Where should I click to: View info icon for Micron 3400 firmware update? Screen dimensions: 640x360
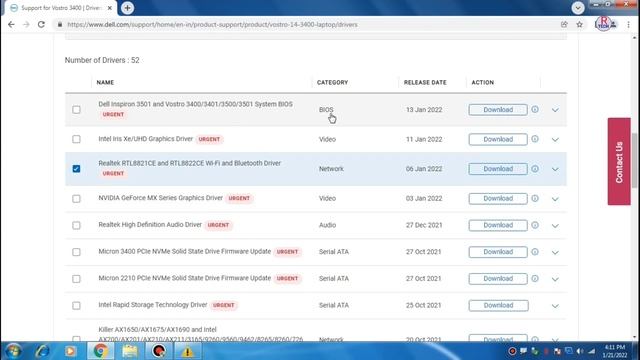coord(535,252)
